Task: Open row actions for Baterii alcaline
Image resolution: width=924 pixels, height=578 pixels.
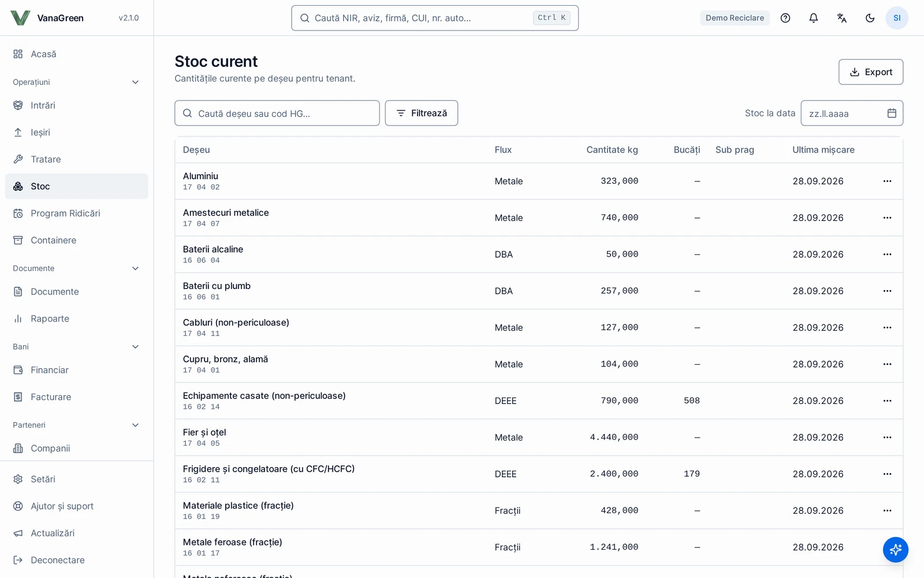Action: click(887, 254)
